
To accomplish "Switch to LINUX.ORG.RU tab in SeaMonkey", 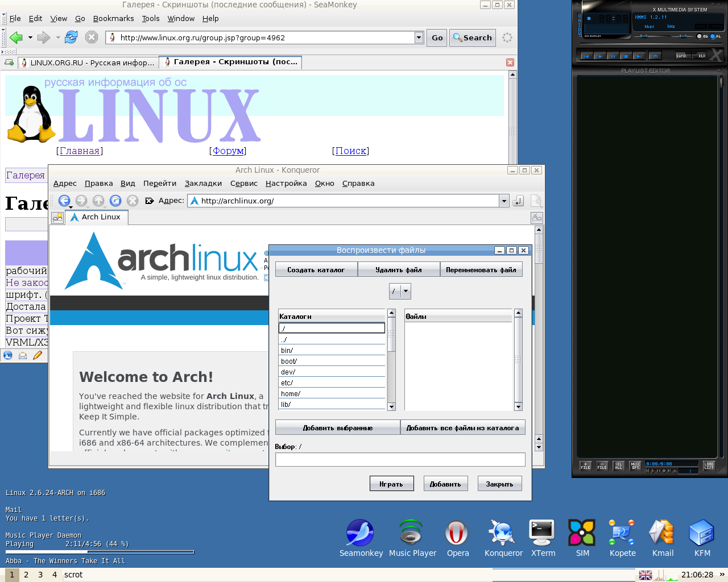I will [x=88, y=63].
